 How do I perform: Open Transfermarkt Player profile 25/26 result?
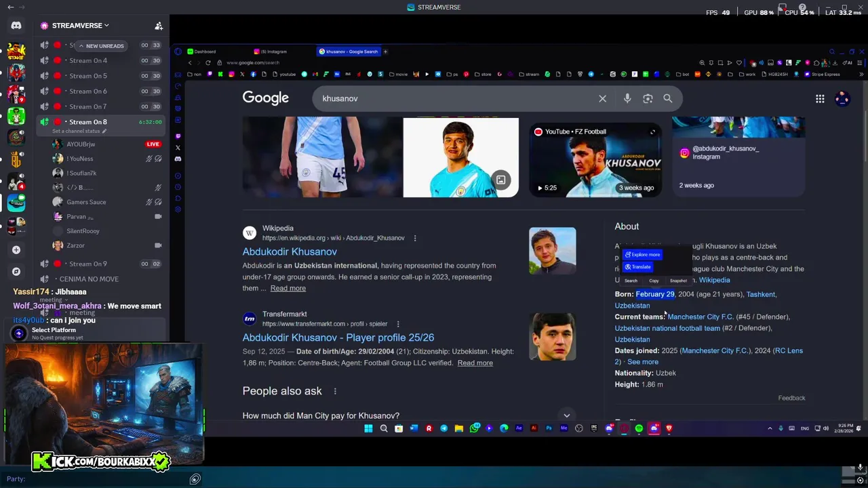pos(338,338)
